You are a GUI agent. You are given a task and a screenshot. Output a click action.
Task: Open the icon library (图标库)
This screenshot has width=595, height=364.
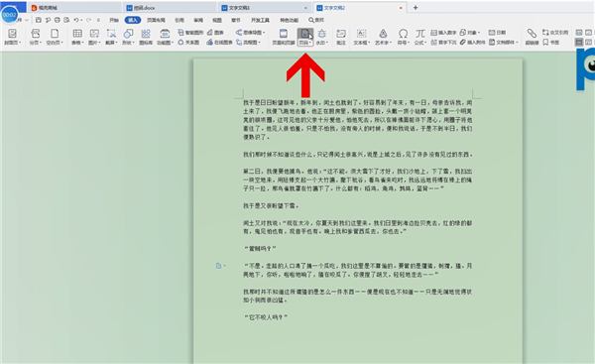146,37
